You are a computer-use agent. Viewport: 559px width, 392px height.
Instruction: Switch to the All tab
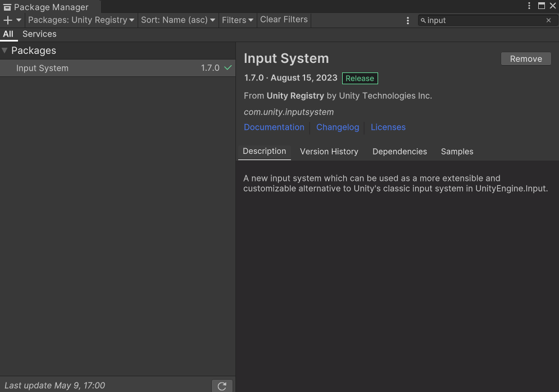[8, 34]
